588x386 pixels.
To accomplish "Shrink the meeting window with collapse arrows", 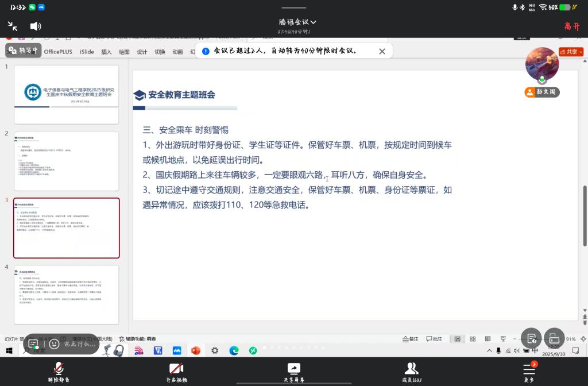I will tap(13, 26).
